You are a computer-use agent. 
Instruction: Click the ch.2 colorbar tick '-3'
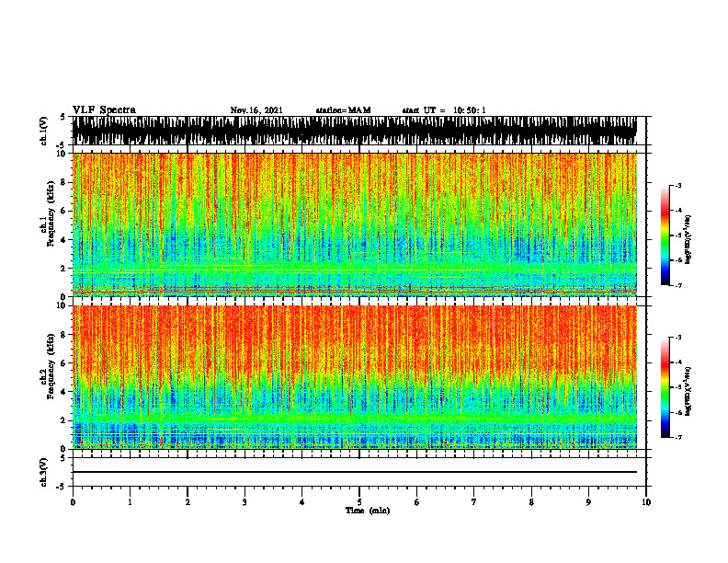tap(678, 338)
